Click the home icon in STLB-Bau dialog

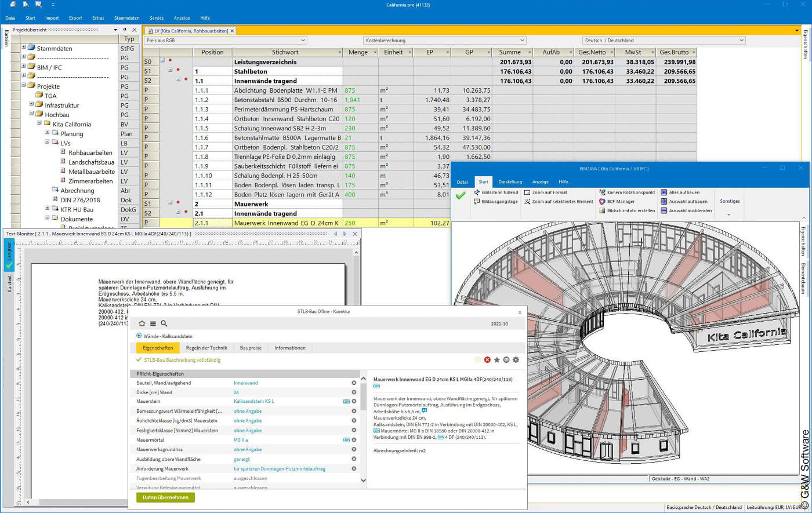pos(142,323)
